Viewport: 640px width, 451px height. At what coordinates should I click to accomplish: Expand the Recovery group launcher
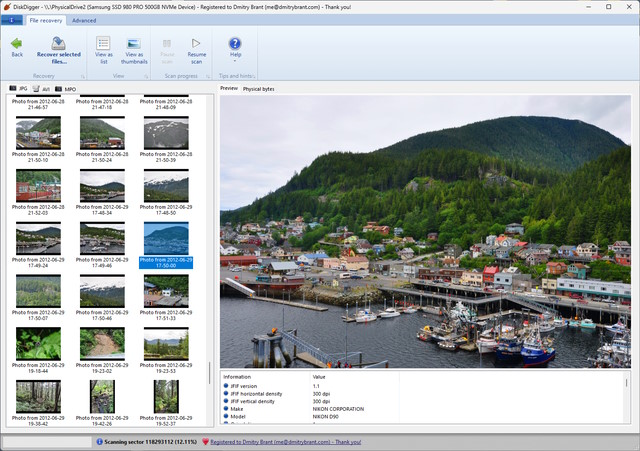[x=81, y=76]
